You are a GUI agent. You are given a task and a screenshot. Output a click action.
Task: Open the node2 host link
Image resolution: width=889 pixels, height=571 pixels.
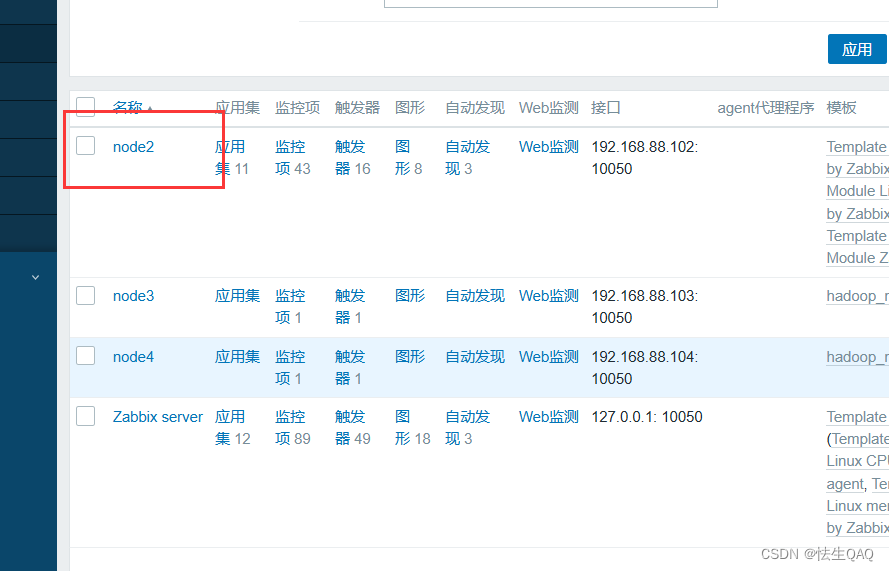click(133, 147)
